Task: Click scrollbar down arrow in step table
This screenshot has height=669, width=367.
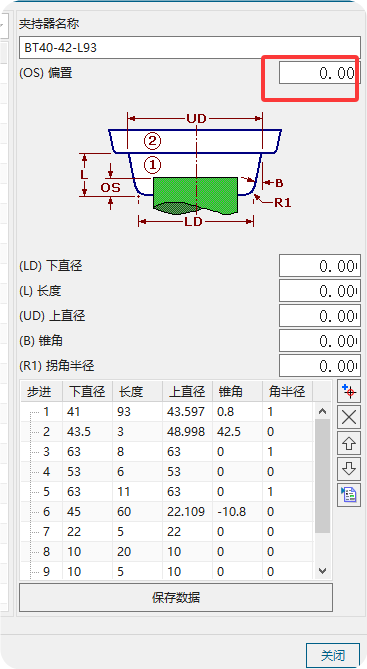Action: tap(323, 570)
